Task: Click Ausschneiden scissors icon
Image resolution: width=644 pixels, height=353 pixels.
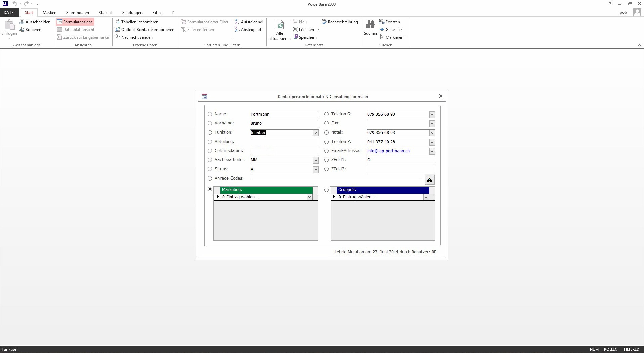Action: click(22, 22)
